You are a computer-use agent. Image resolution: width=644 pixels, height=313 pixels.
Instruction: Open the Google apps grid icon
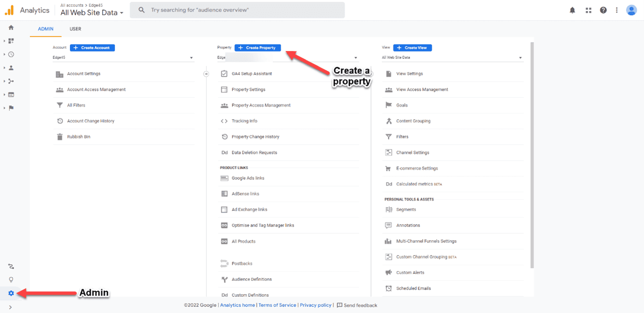coord(588,10)
